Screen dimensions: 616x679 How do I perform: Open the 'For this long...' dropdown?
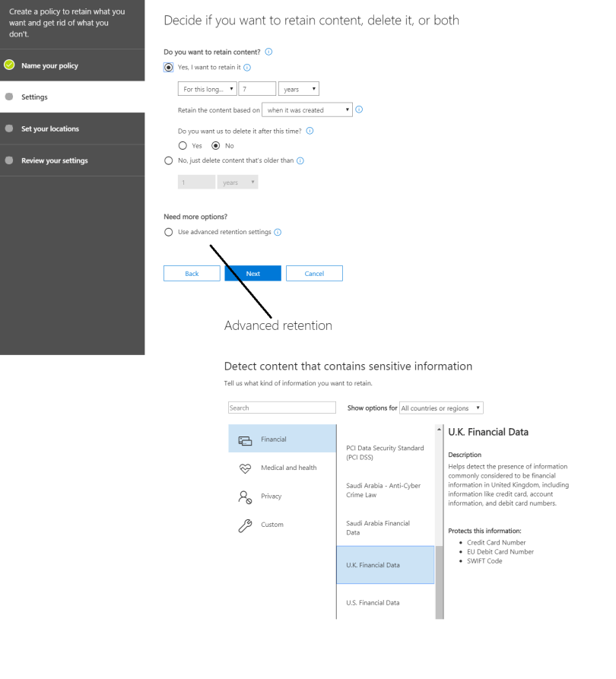click(206, 89)
